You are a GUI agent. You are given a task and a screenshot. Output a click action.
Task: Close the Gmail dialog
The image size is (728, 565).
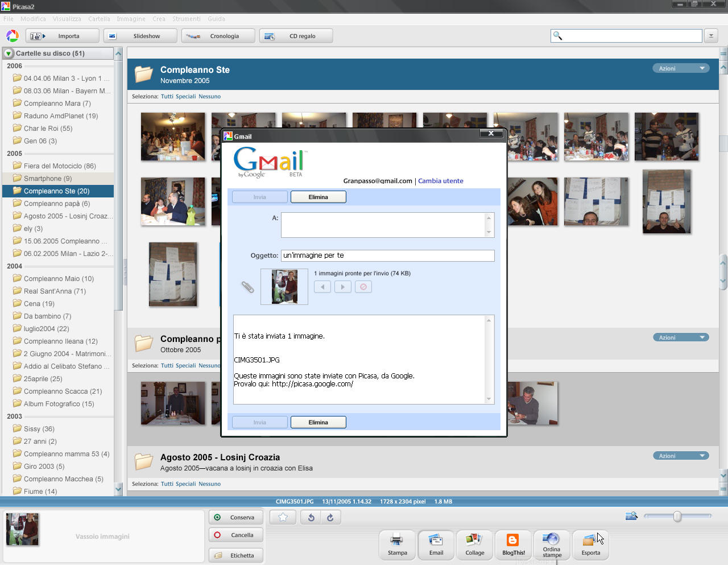click(x=491, y=133)
